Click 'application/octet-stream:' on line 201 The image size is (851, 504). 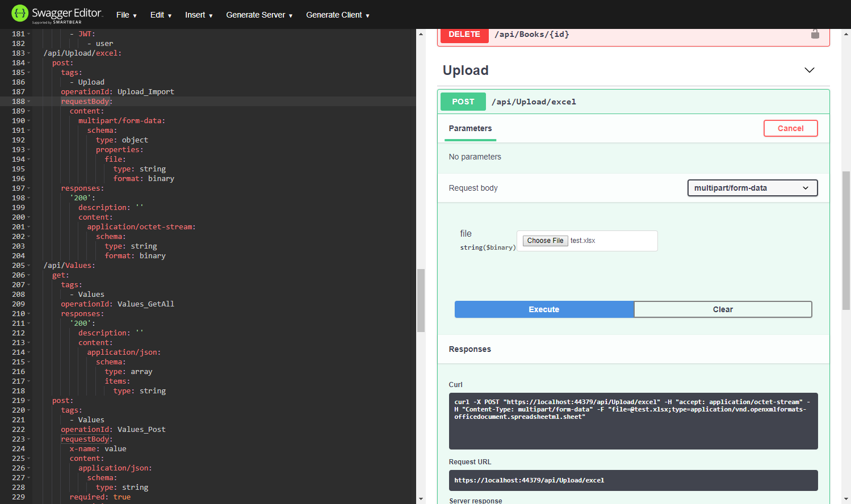click(141, 227)
